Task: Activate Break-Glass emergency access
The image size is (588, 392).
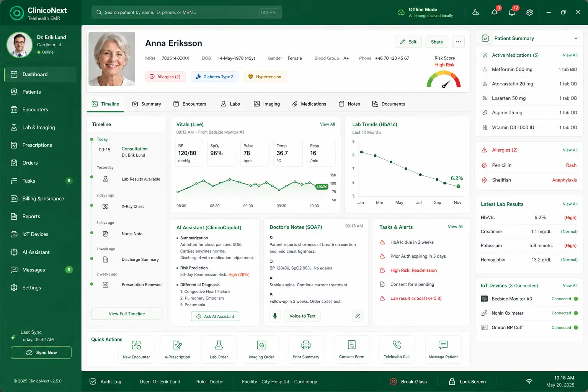Action: pyautogui.click(x=408, y=381)
